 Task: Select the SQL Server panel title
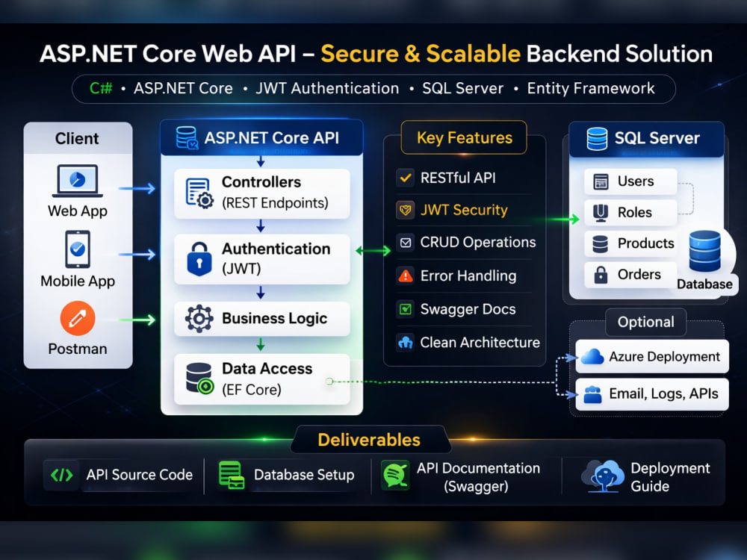(x=657, y=138)
